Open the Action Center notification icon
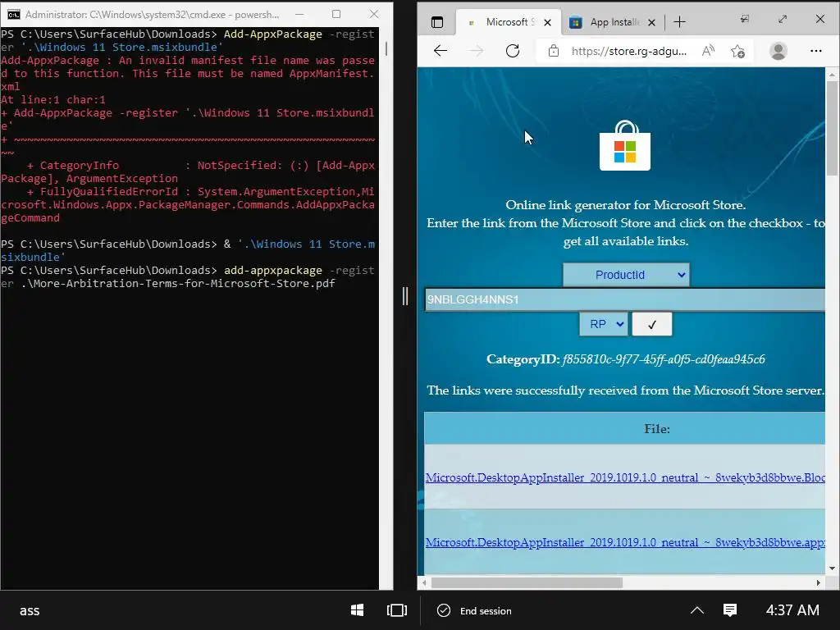 (x=729, y=609)
